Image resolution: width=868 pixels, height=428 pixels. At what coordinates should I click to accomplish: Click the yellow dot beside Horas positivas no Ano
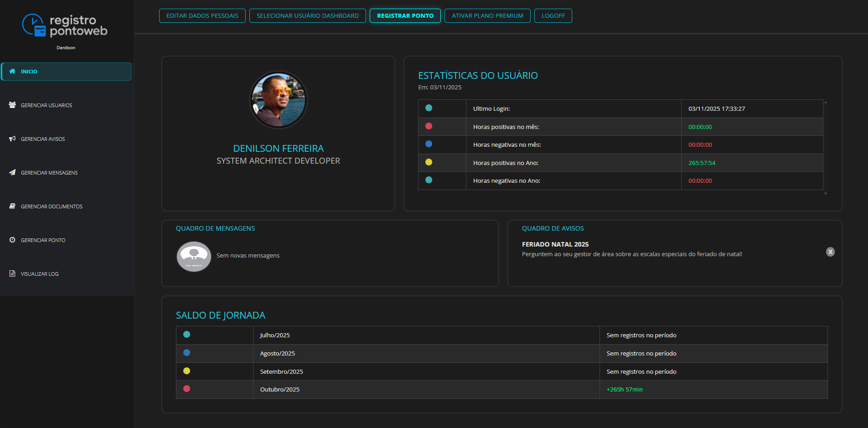(429, 162)
